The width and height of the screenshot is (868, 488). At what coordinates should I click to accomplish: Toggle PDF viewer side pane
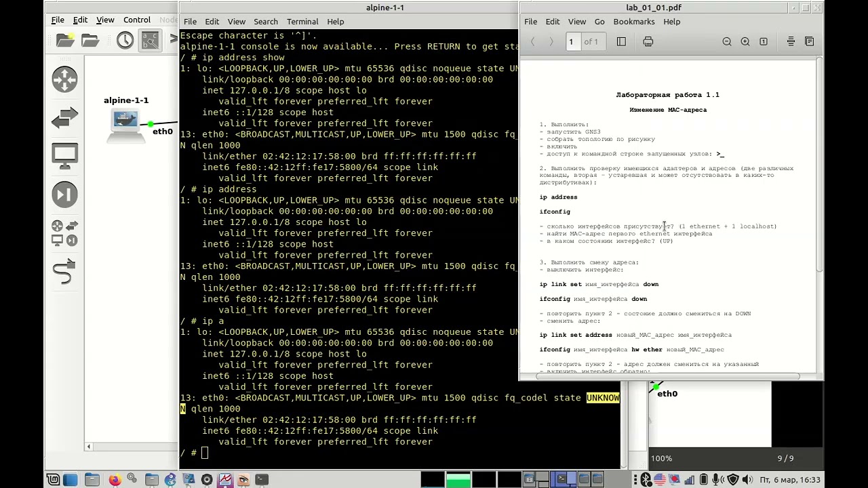point(621,41)
